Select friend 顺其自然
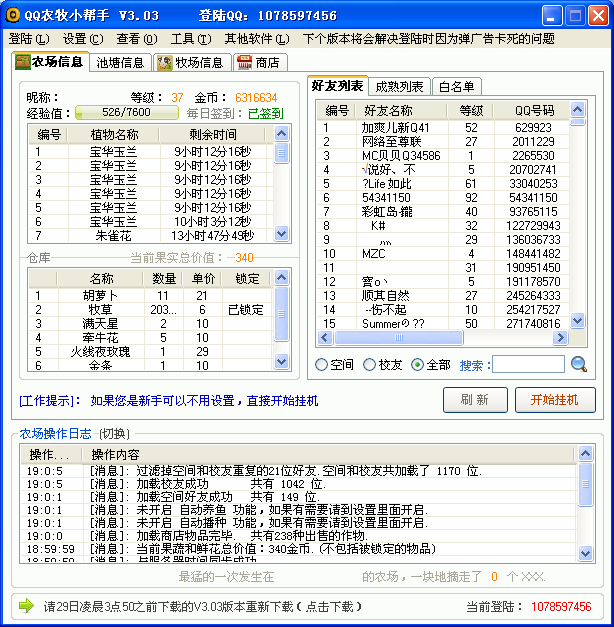This screenshot has height=627, width=614. [443, 296]
